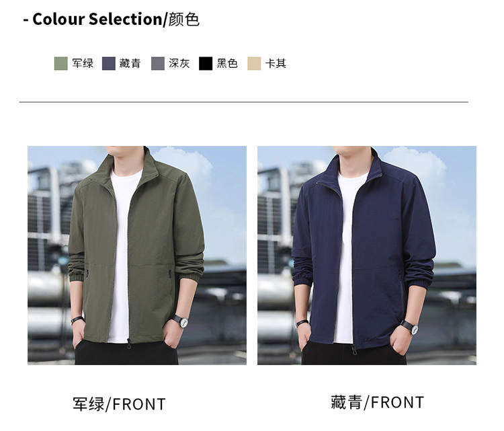Image resolution: width=504 pixels, height=431 pixels.
Task: Select the navy 藏青 color swatch
Action: pyautogui.click(x=109, y=63)
